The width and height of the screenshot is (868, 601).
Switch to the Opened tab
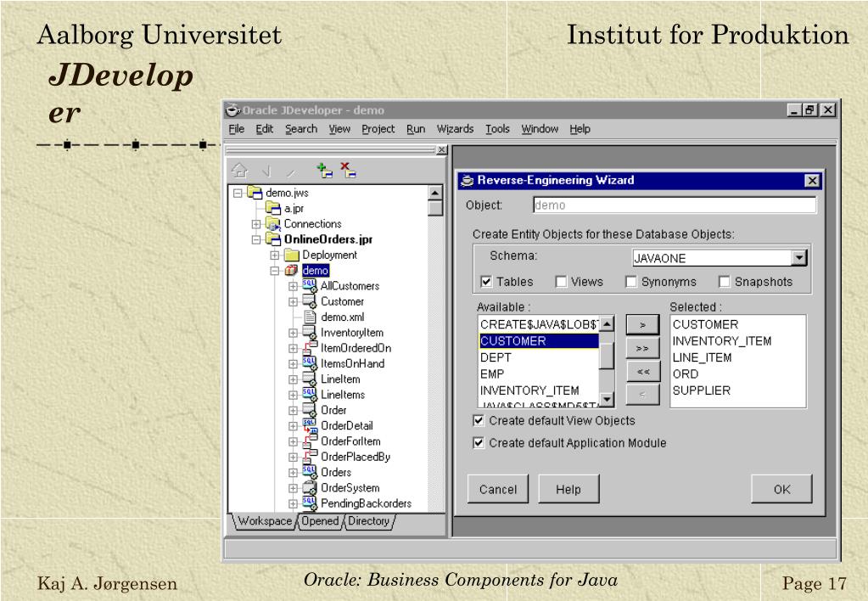(320, 521)
